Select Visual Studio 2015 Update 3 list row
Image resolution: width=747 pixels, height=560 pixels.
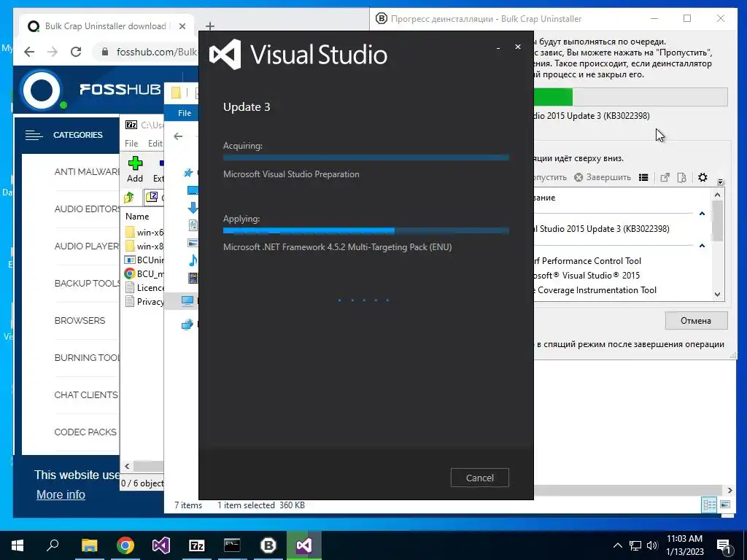tap(601, 228)
